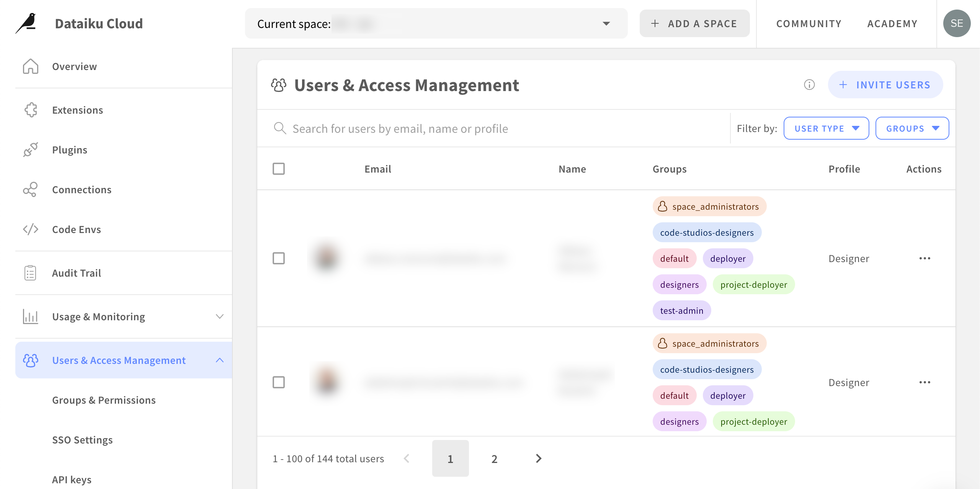The height and width of the screenshot is (489, 980).
Task: Open the User Type filter dropdown
Action: 826,128
